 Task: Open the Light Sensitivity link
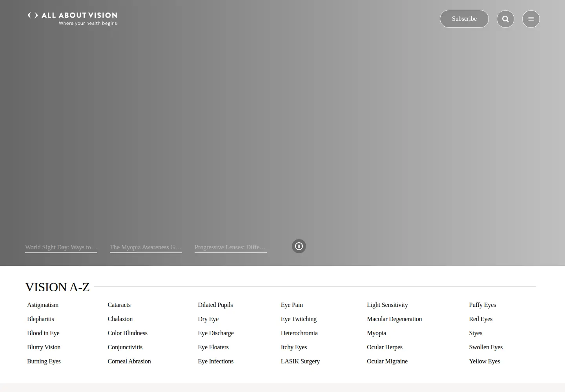(387, 305)
